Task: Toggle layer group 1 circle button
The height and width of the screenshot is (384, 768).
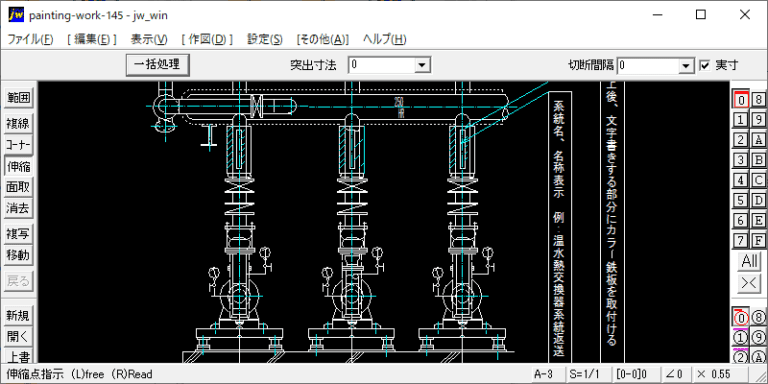Action: click(x=741, y=337)
